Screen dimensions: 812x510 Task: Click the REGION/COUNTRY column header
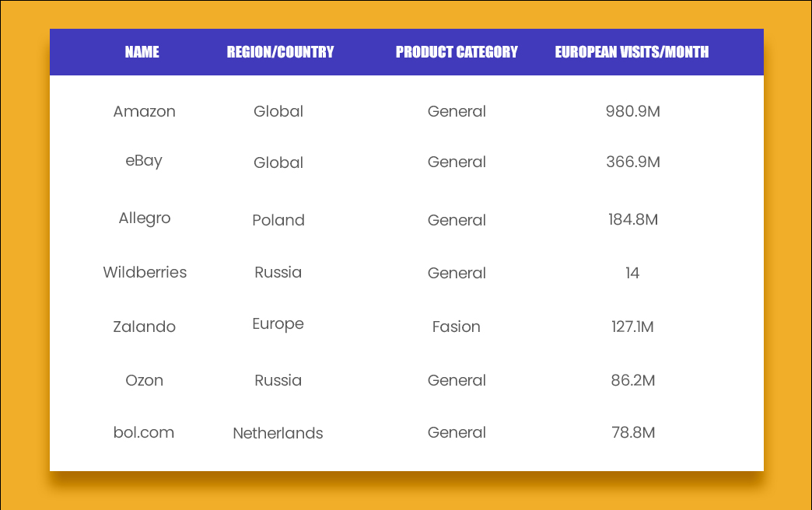coord(280,52)
